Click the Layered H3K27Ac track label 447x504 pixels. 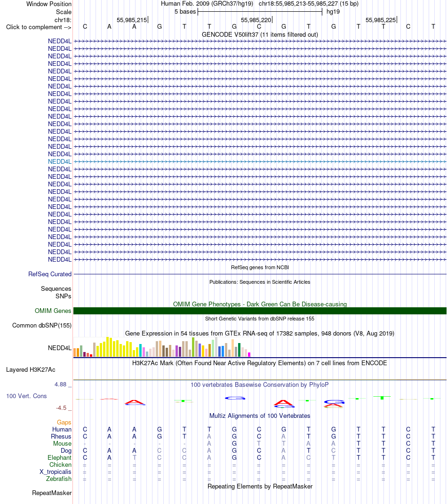point(31,369)
